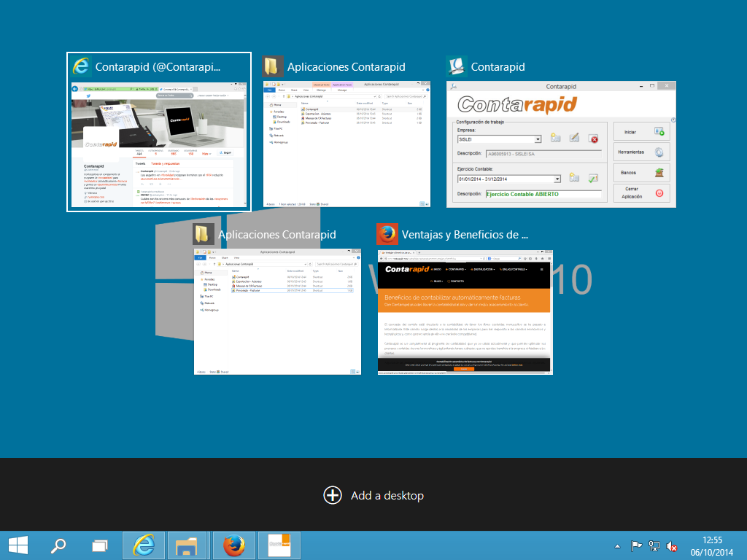
Task: Click the A96005913 - SISLEI SA description field
Action: coord(543,154)
